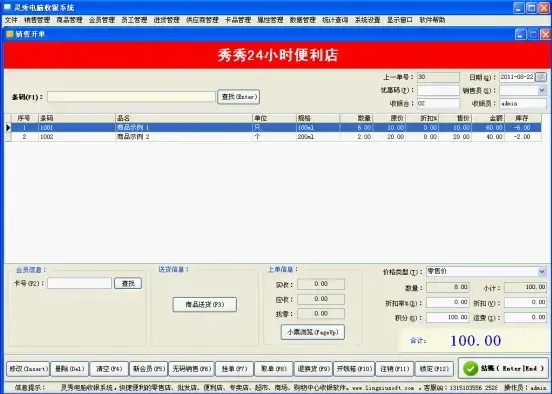This screenshot has width=552, height=394.
Task: Click the 卡号(F2) member card field
Action: coord(80,283)
